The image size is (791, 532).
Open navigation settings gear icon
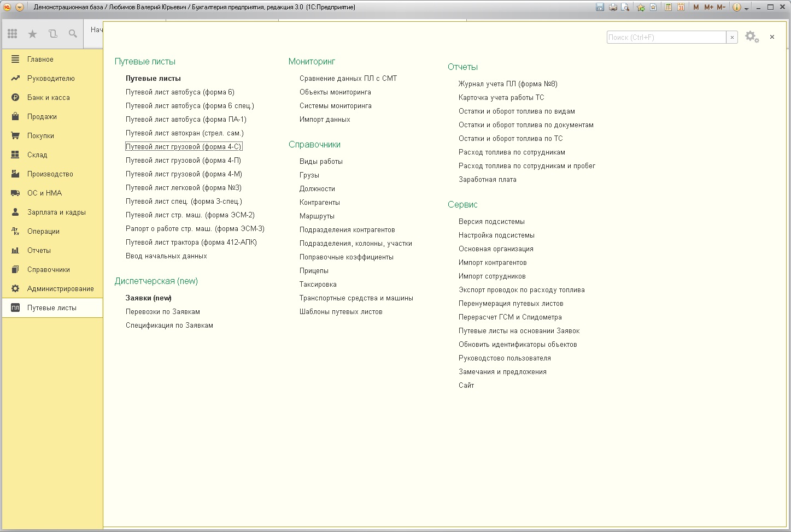pyautogui.click(x=752, y=37)
